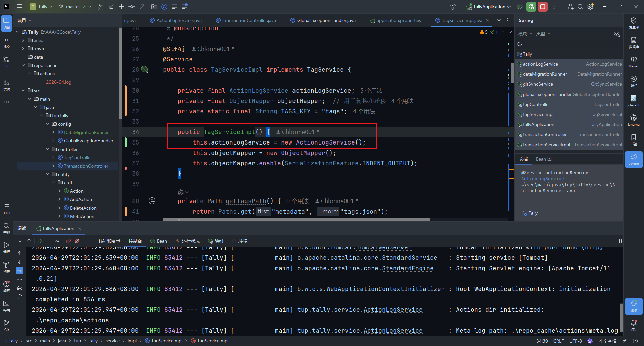Click the WebApplicationContextInitializer console link
Viewport: 644px width, 346px height.
(385, 289)
